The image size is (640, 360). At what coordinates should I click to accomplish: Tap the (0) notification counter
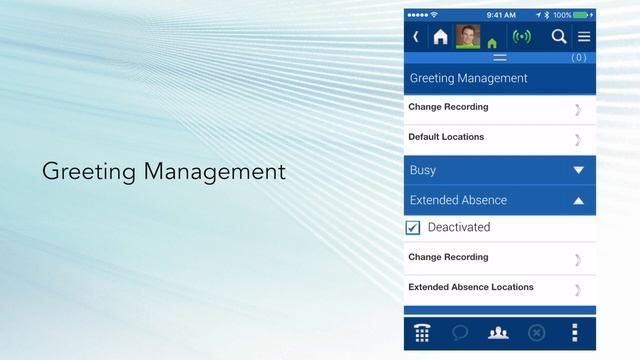click(x=579, y=58)
